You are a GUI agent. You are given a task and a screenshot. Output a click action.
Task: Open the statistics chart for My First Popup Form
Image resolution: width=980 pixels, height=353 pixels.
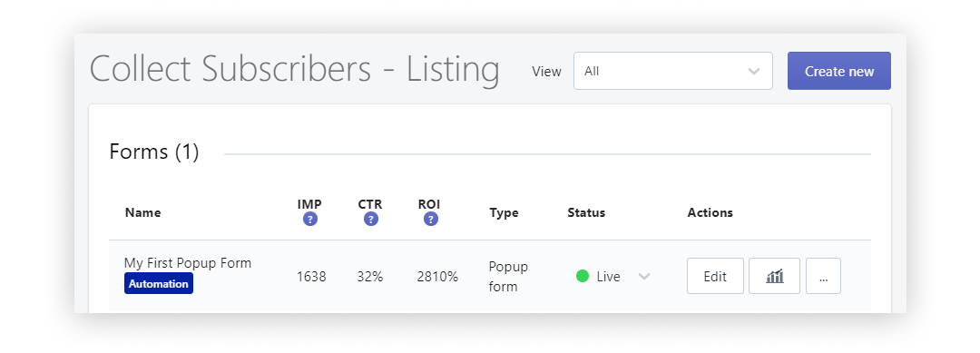[x=774, y=276]
